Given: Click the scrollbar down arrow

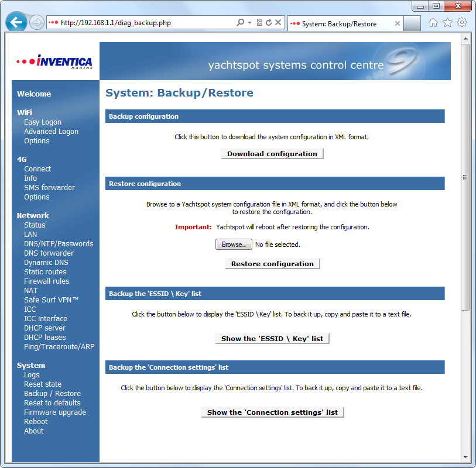Looking at the screenshot, I should pos(465,457).
